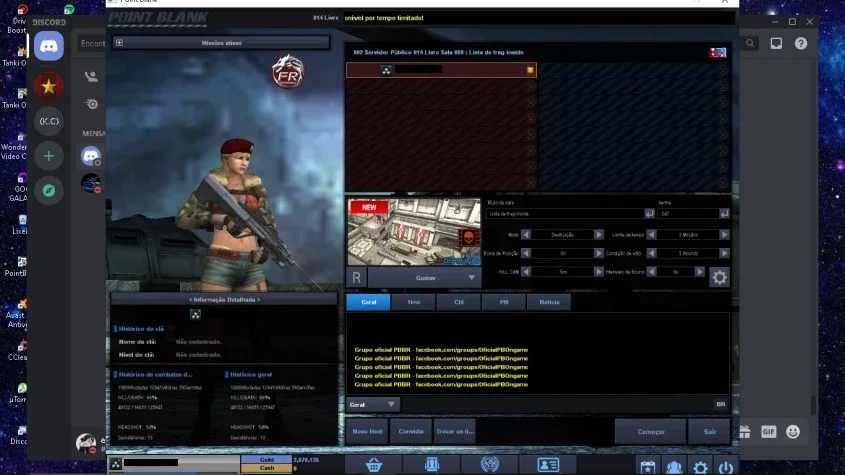Click the Convidar button
This screenshot has width=845, height=475.
coord(411,431)
